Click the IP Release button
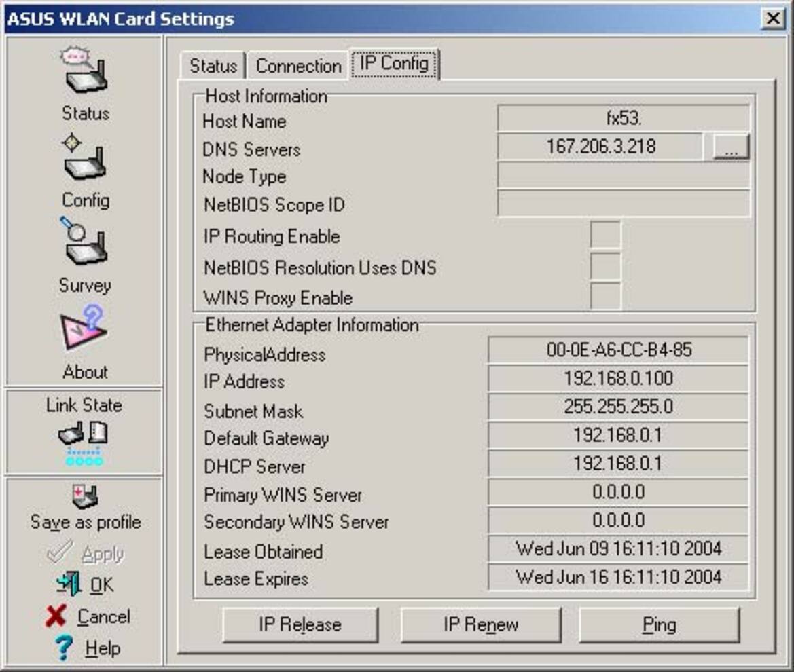 tap(300, 624)
